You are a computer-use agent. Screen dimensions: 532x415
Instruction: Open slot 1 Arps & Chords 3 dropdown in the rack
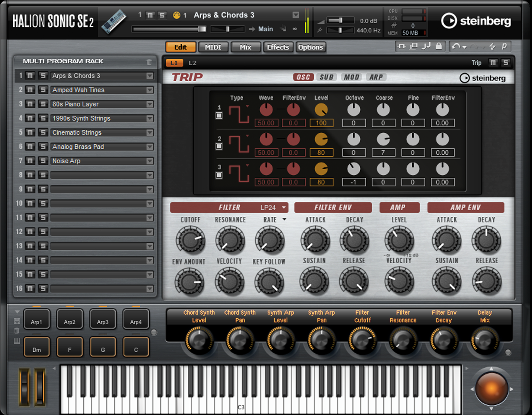coord(150,76)
